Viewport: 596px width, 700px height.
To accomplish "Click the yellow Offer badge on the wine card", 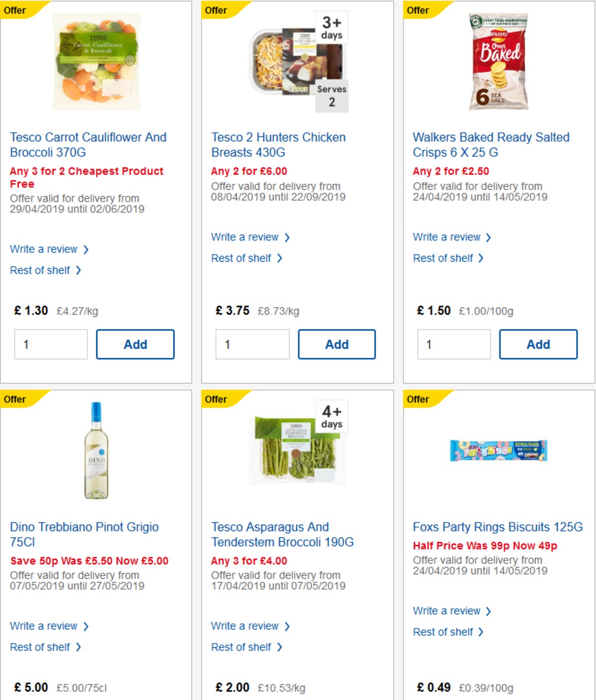I will (x=14, y=399).
